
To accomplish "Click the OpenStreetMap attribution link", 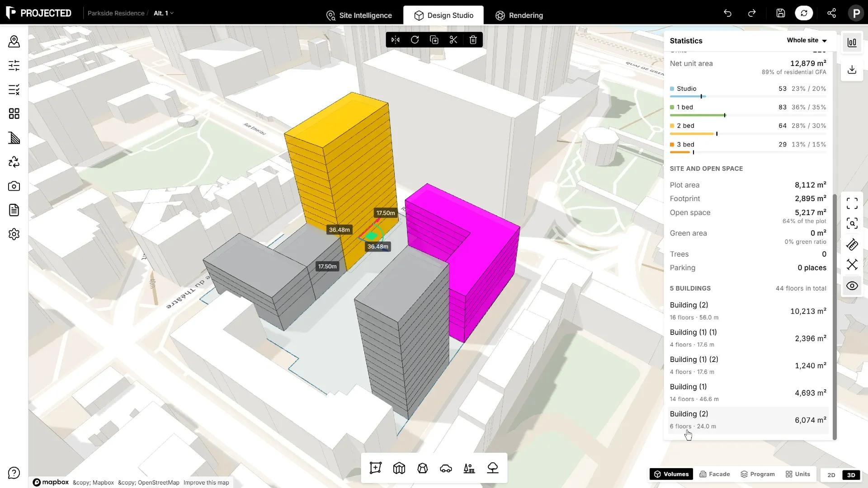I will [149, 483].
